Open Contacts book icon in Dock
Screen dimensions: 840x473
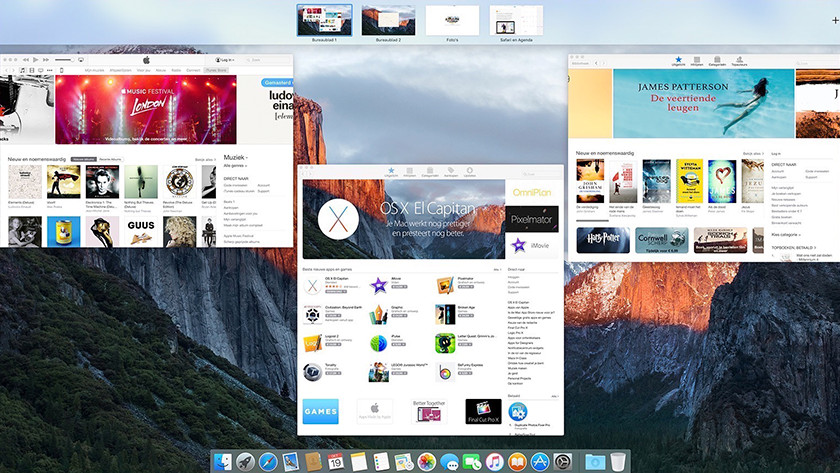pos(313,462)
